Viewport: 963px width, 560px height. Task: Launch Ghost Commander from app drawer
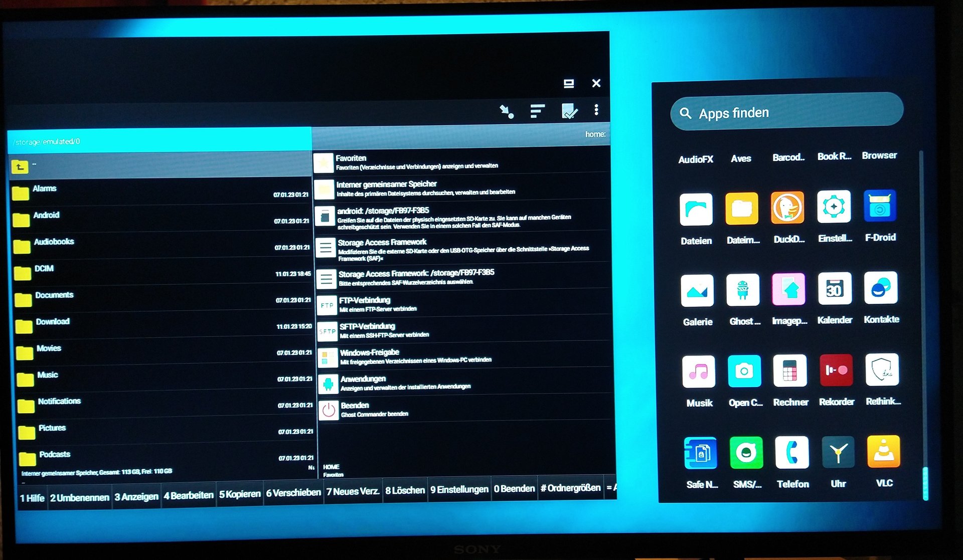click(x=743, y=290)
